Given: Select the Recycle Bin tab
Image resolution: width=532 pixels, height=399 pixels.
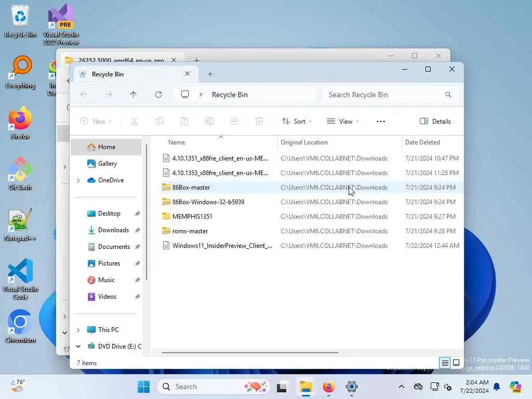Looking at the screenshot, I should 135,74.
